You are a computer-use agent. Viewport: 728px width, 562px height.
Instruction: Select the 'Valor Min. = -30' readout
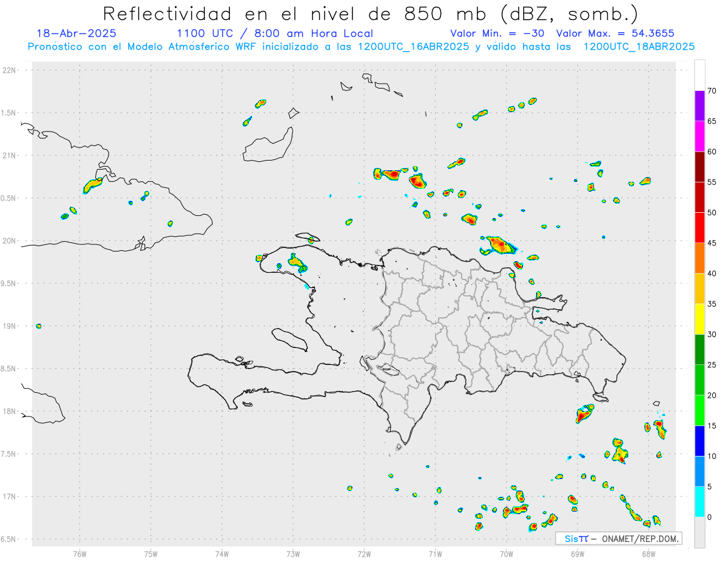click(x=497, y=33)
